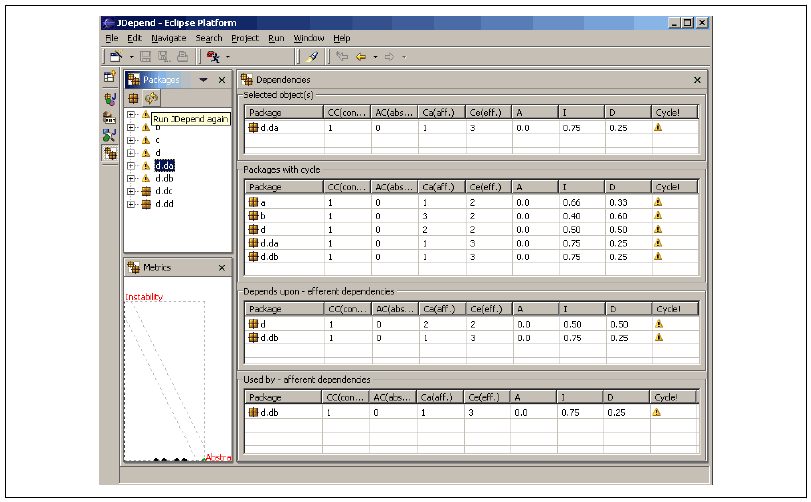Click the yellow Back arrow icon

(361, 57)
